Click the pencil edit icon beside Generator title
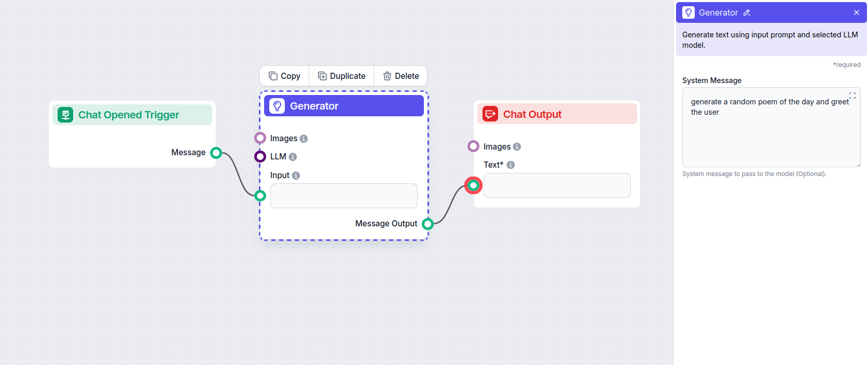The image size is (868, 365). pyautogui.click(x=747, y=12)
